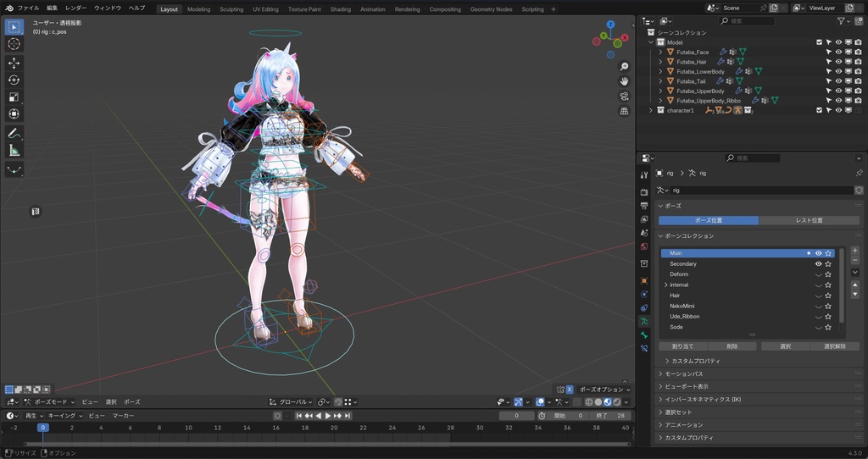Toggle viewport visibility eye of Futaba_Tail
Screen dimensions: 868x459
(838, 81)
